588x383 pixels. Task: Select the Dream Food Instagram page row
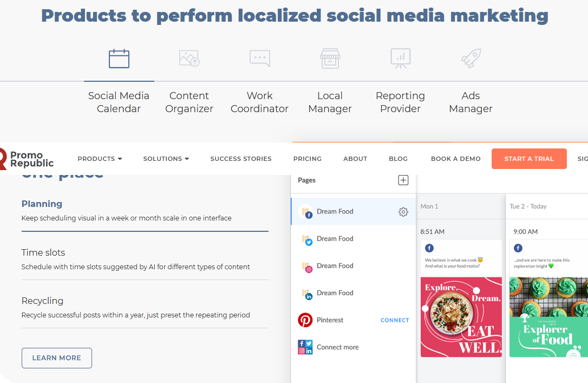[353, 265]
